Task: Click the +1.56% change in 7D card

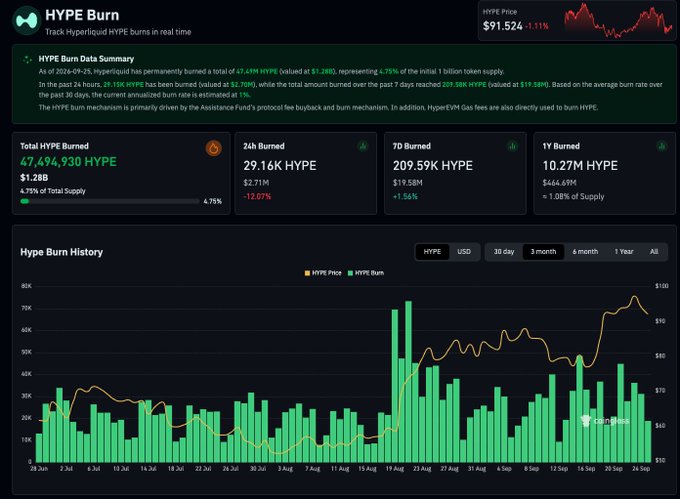Action: point(405,197)
